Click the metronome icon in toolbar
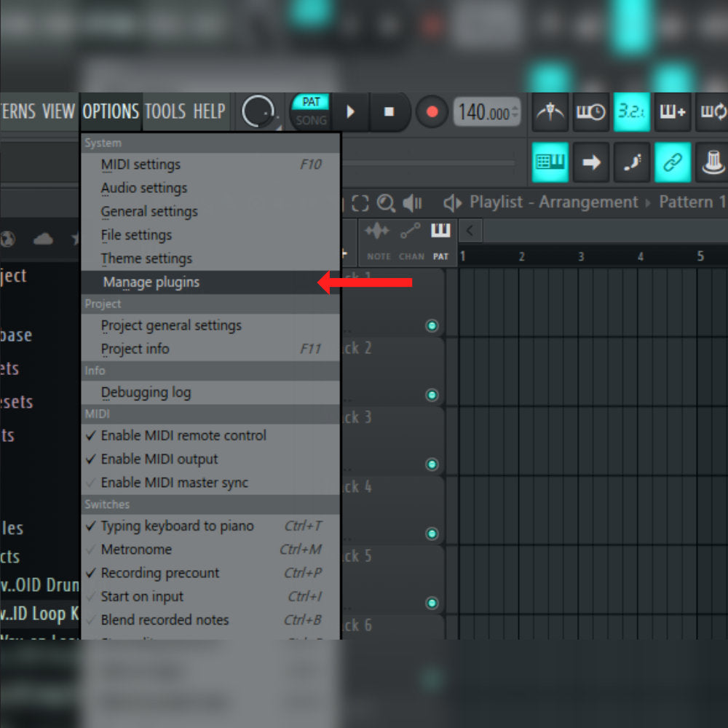This screenshot has width=728, height=728. click(550, 112)
